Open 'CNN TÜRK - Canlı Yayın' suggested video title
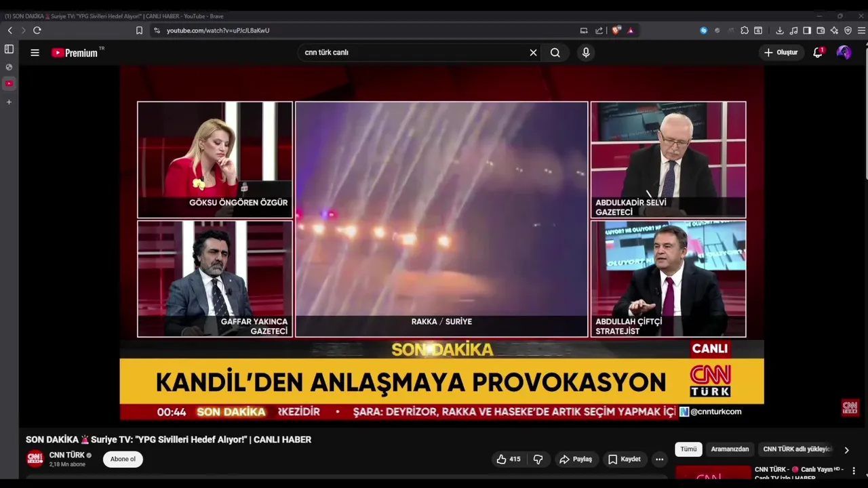 (x=798, y=473)
